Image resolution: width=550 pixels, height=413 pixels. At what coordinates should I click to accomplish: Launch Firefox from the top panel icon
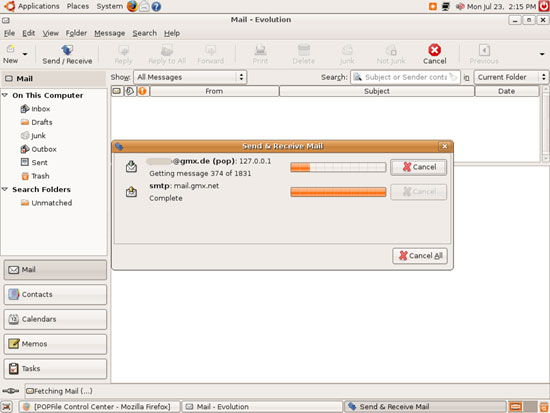[x=132, y=6]
